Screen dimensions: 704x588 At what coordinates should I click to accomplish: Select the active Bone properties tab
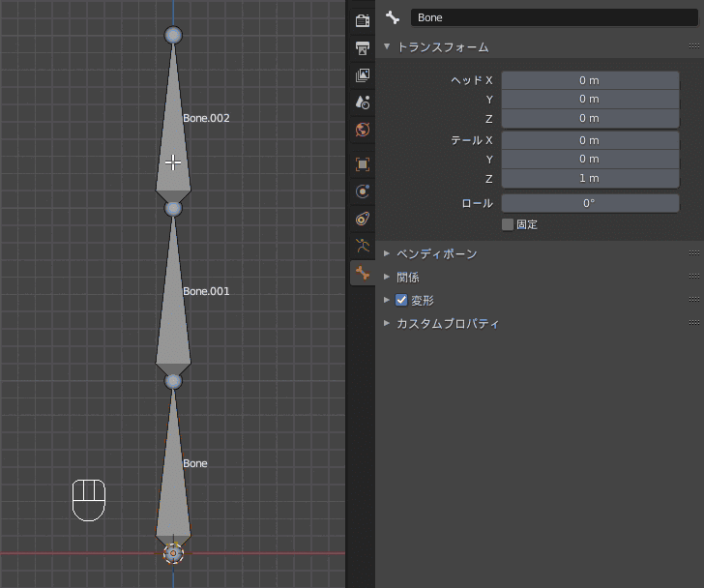[x=363, y=273]
